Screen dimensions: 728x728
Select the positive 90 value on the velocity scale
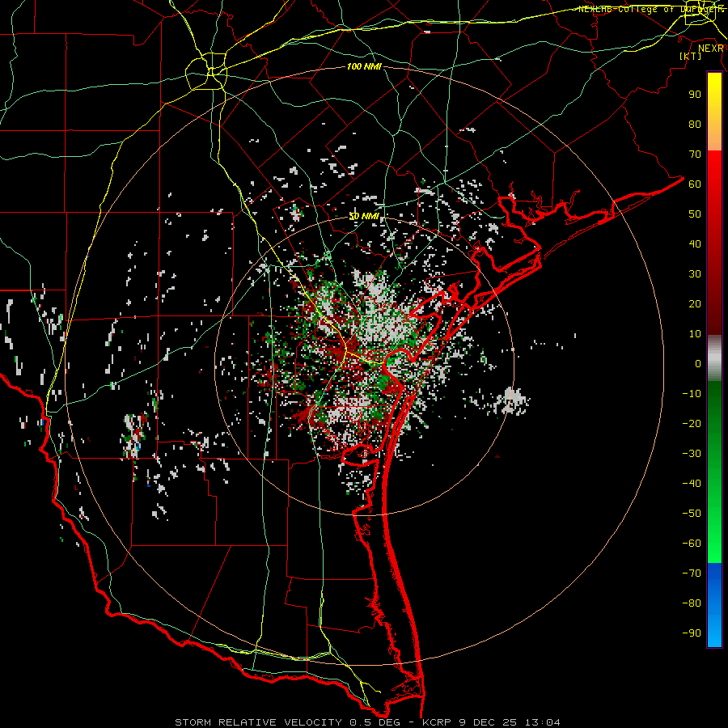click(x=695, y=95)
